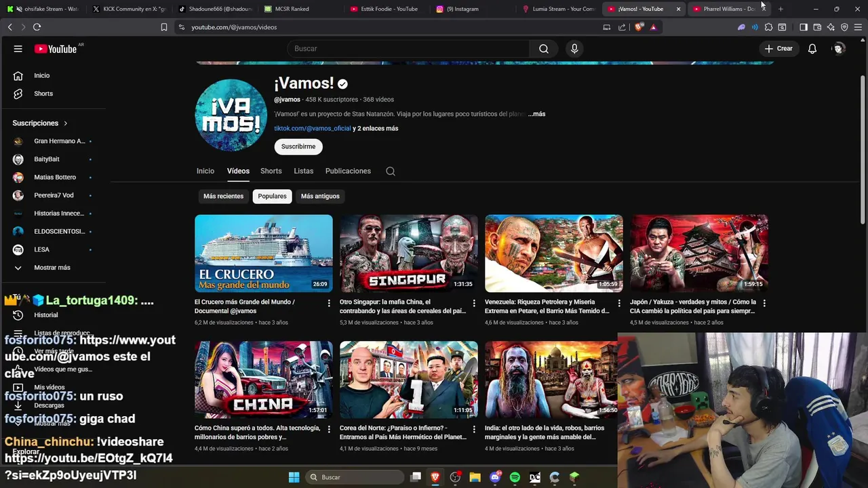This screenshot has width=868, height=488.
Task: Click Windows taskbar Buscar search box
Action: [353, 477]
